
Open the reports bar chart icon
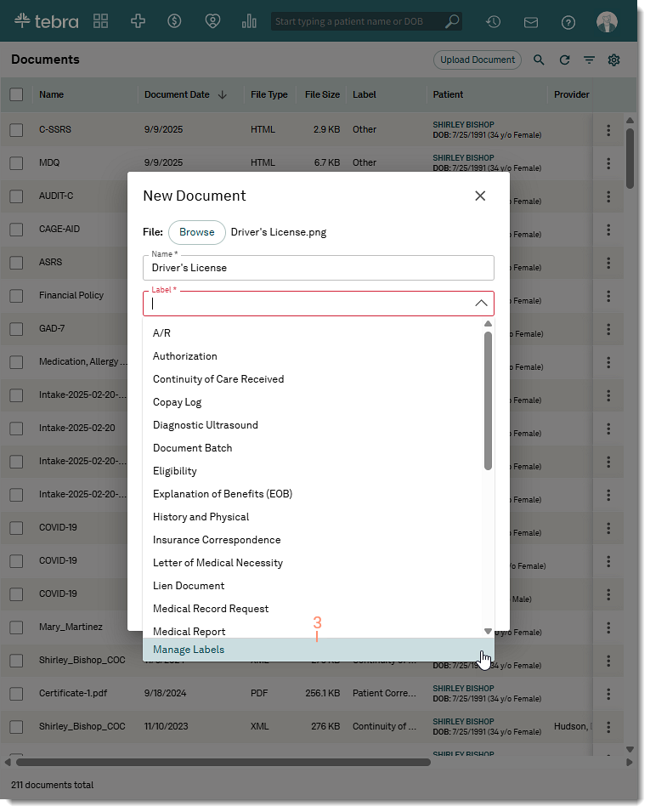pos(249,21)
